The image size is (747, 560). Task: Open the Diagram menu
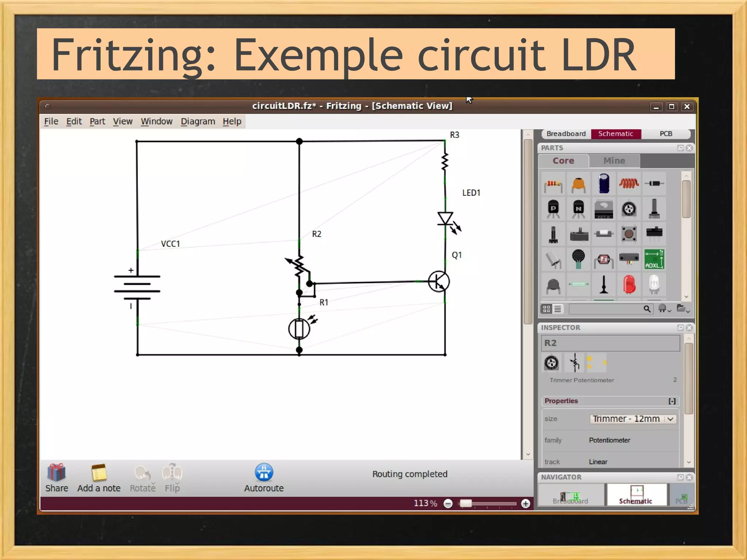(x=198, y=121)
